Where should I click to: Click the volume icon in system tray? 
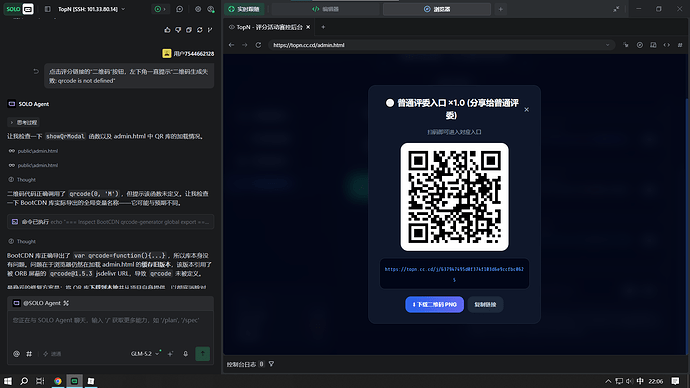629,381
